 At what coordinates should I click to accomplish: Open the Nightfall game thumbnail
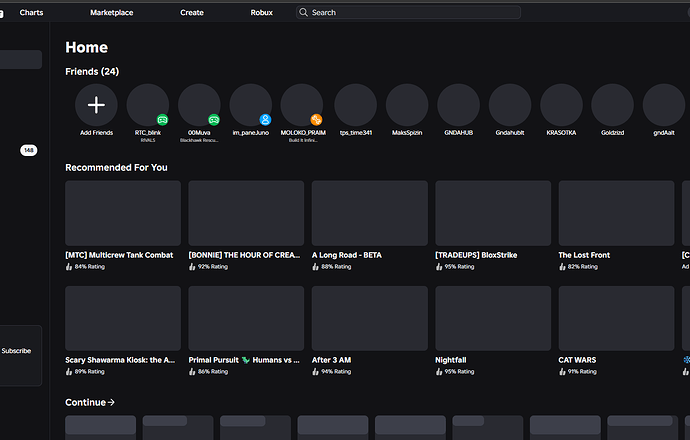point(493,318)
